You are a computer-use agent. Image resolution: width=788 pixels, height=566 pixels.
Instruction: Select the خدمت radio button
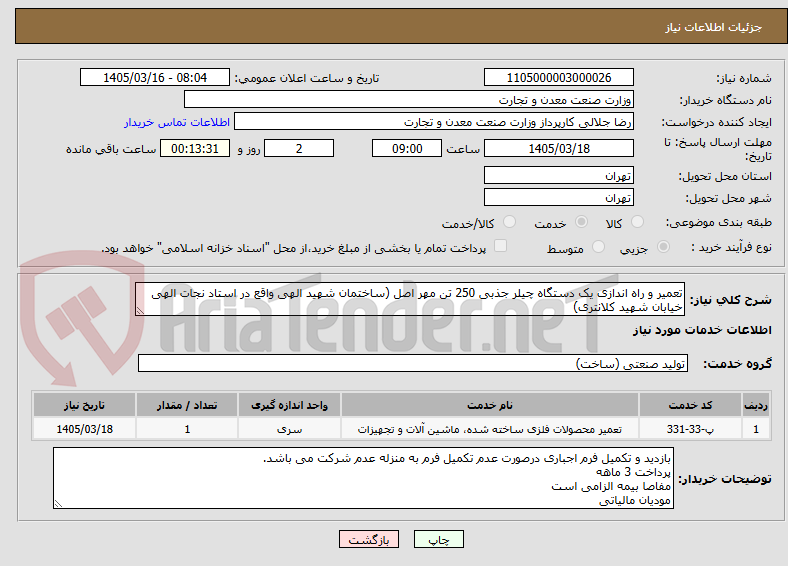(x=581, y=222)
